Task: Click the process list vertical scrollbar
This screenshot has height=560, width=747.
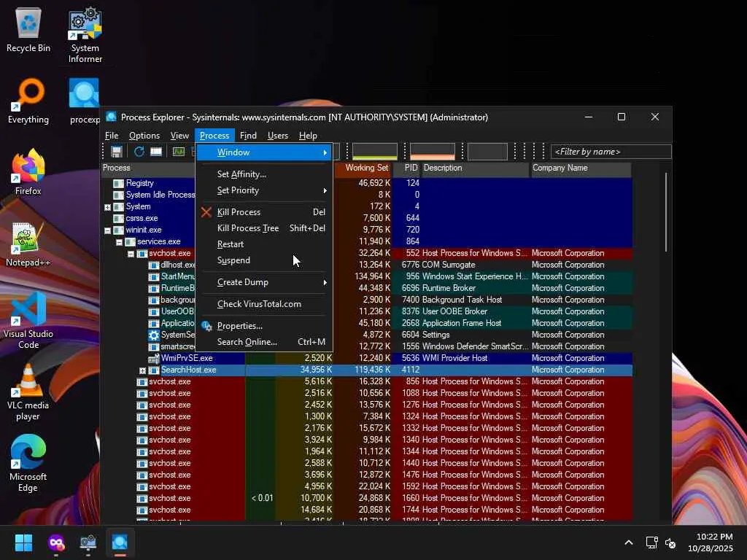Action: (x=665, y=212)
